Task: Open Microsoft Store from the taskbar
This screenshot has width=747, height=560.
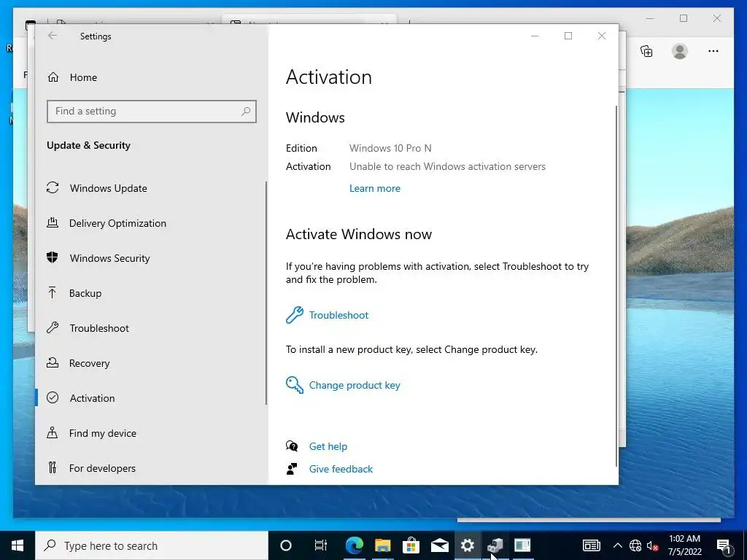Action: (x=411, y=545)
